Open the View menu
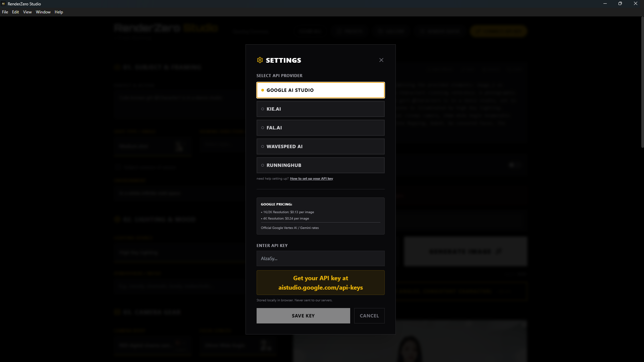The height and width of the screenshot is (362, 644). click(x=27, y=12)
